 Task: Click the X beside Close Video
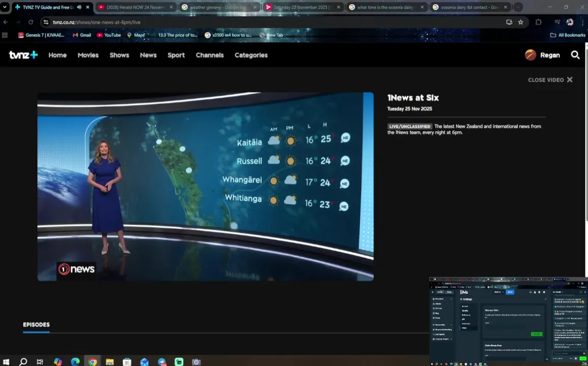click(570, 80)
